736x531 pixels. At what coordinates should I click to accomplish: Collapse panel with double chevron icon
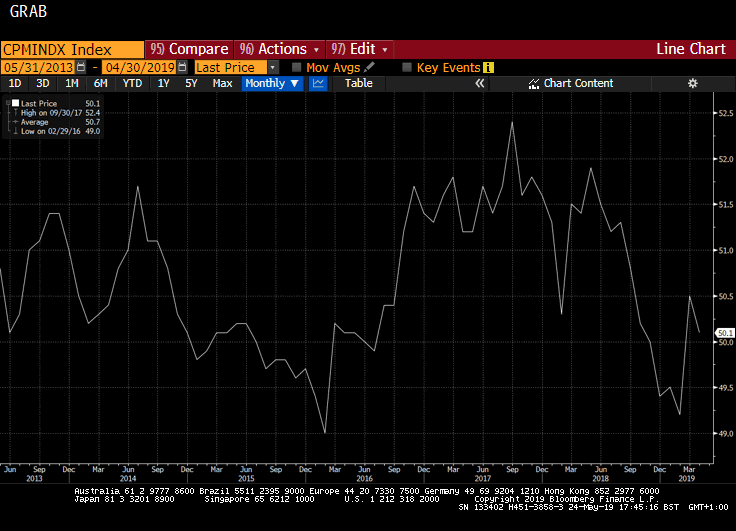(479, 84)
